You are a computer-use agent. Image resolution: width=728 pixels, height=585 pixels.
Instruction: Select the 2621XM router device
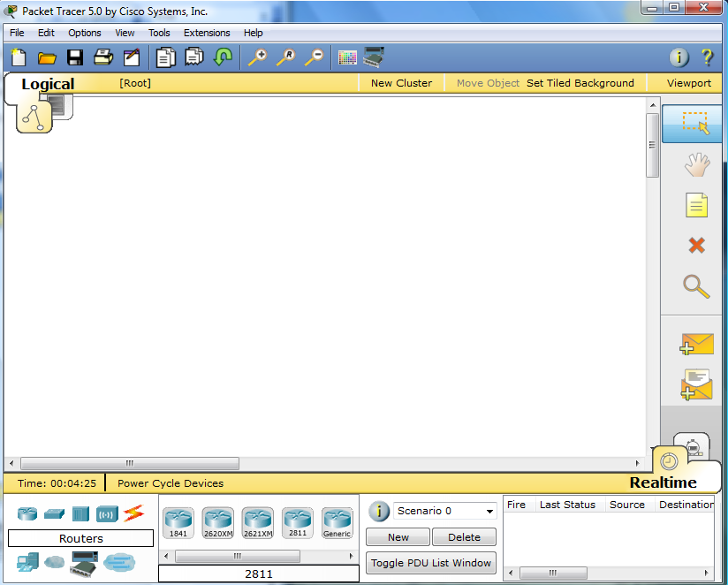point(258,523)
